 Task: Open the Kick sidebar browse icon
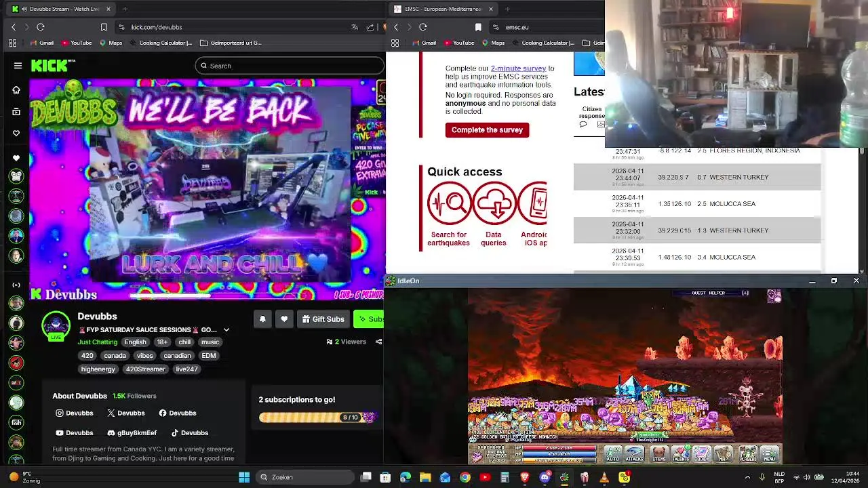tap(16, 111)
